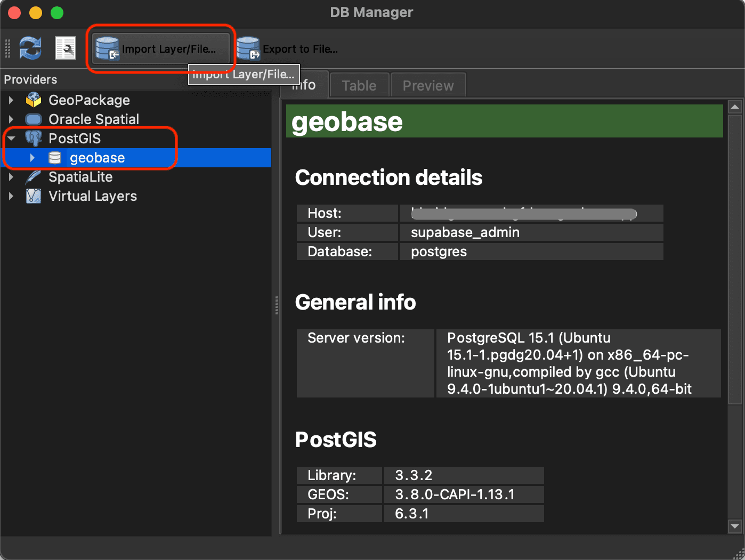The height and width of the screenshot is (560, 745).
Task: Click the green zoom window button
Action: [x=56, y=12]
